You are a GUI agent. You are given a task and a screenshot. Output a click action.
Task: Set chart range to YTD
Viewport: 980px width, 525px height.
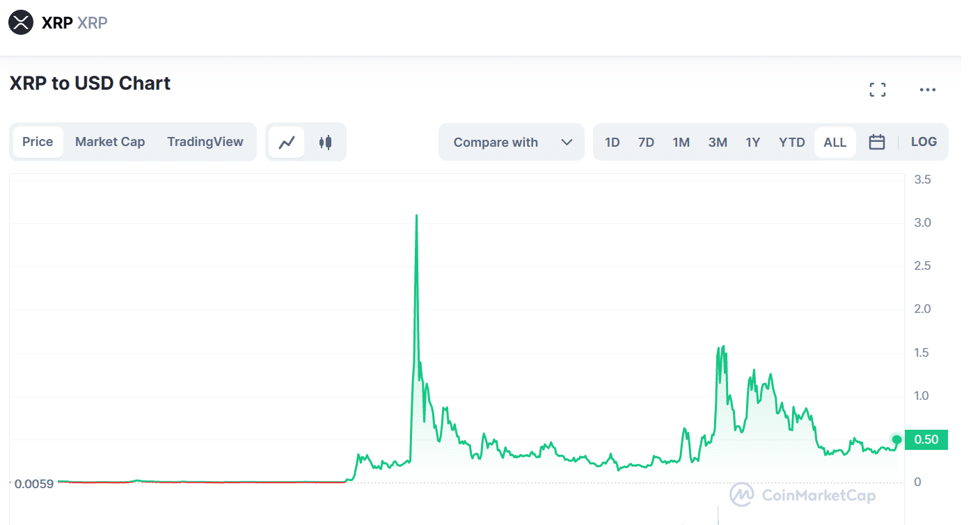coord(791,143)
